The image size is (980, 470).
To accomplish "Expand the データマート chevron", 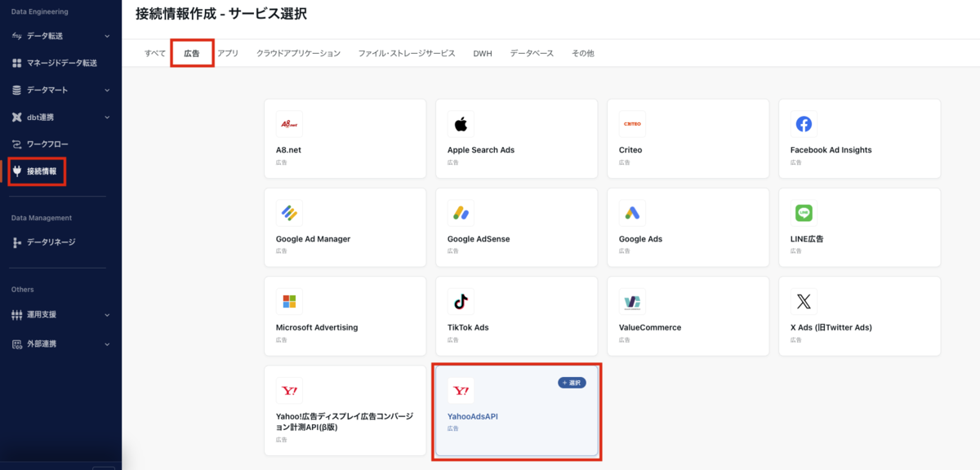I will pos(107,90).
